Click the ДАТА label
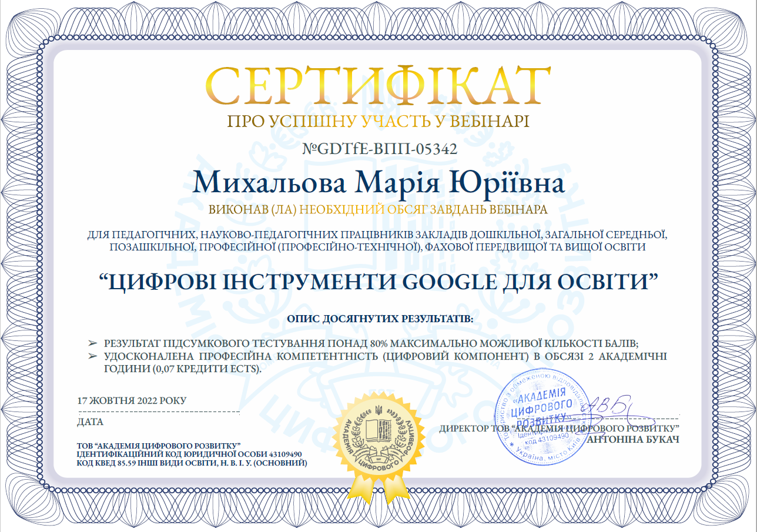The image size is (757, 532). (90, 421)
